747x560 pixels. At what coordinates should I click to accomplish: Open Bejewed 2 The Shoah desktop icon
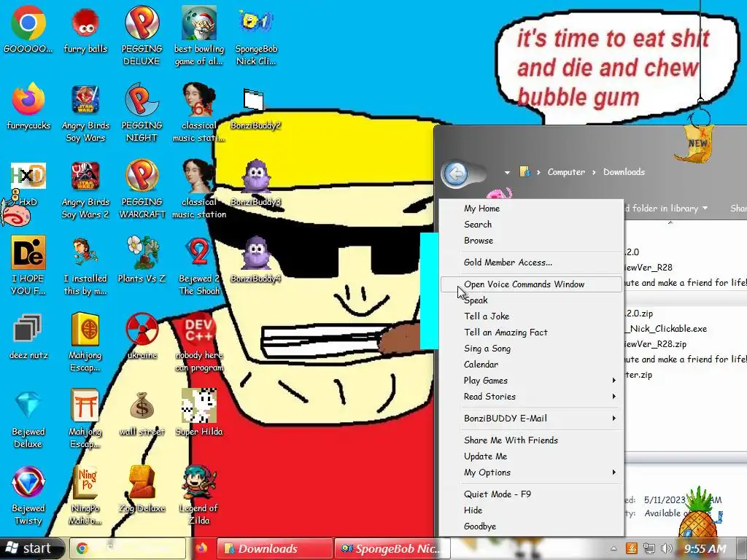[x=199, y=265]
